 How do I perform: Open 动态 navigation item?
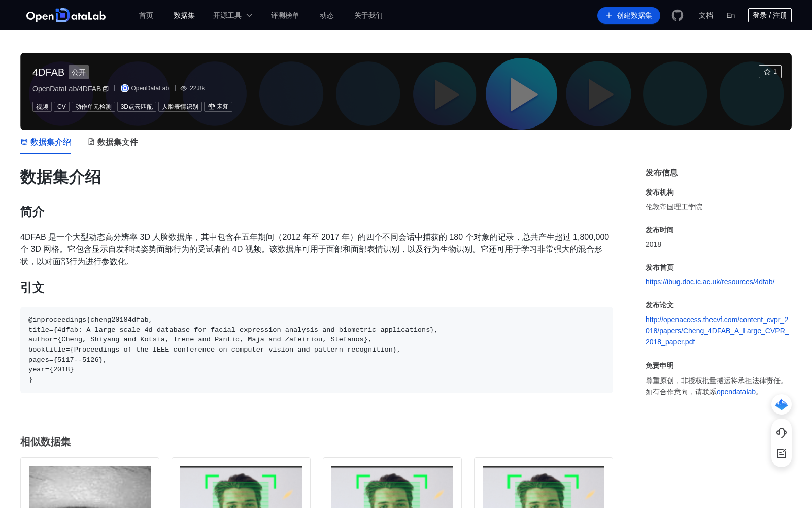coord(327,15)
